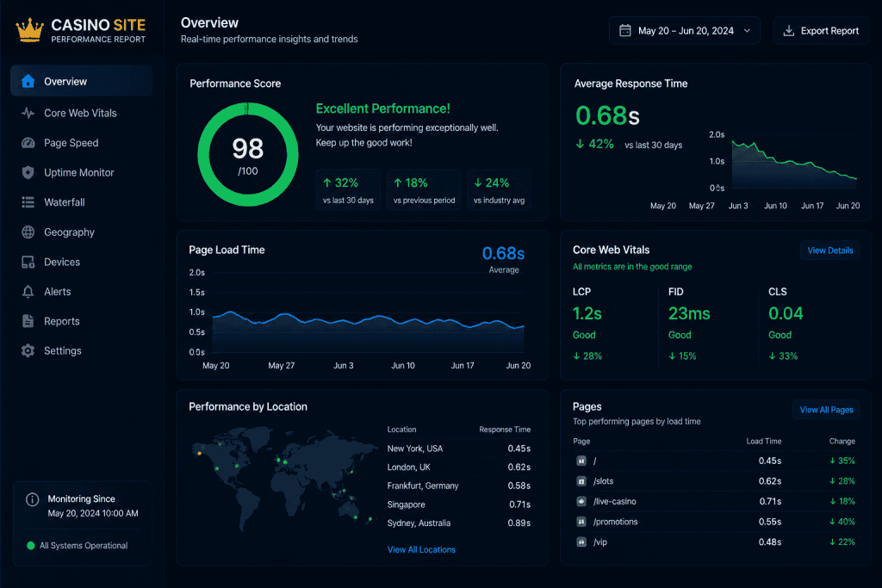Click the Waterfall list icon
The height and width of the screenshot is (588, 882).
point(28,202)
